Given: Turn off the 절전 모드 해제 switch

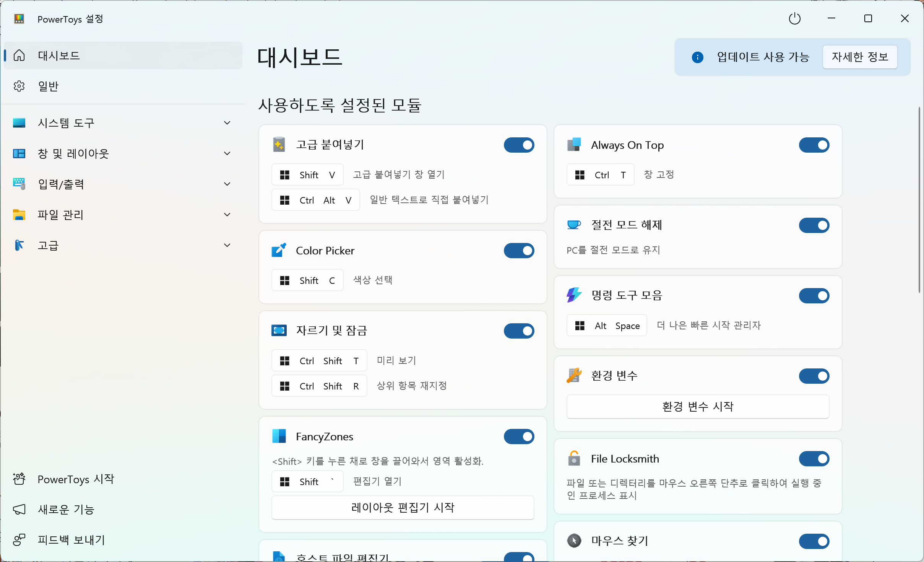Looking at the screenshot, I should click(x=814, y=225).
